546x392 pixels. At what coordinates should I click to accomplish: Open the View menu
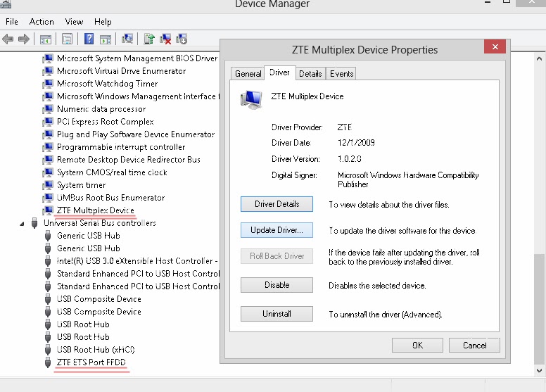[x=74, y=22]
